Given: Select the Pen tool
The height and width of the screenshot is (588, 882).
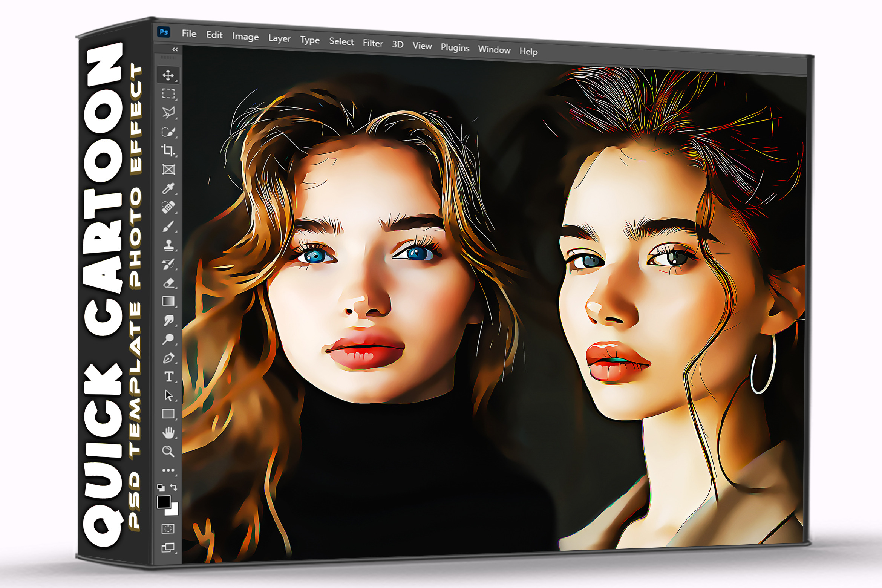Looking at the screenshot, I should (168, 358).
